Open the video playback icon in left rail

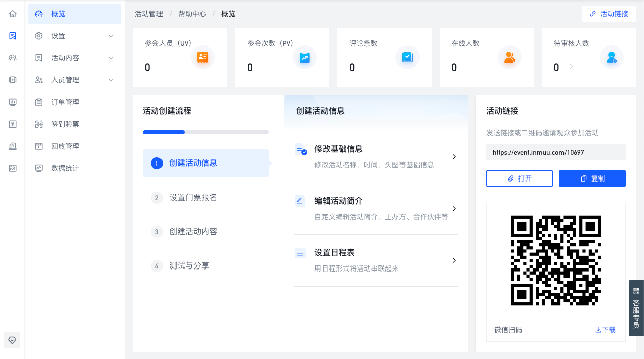(x=13, y=80)
